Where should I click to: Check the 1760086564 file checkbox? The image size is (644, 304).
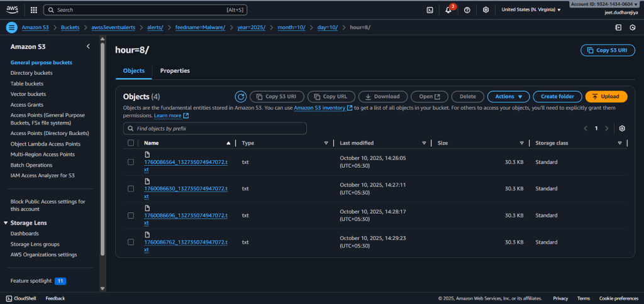point(131,162)
